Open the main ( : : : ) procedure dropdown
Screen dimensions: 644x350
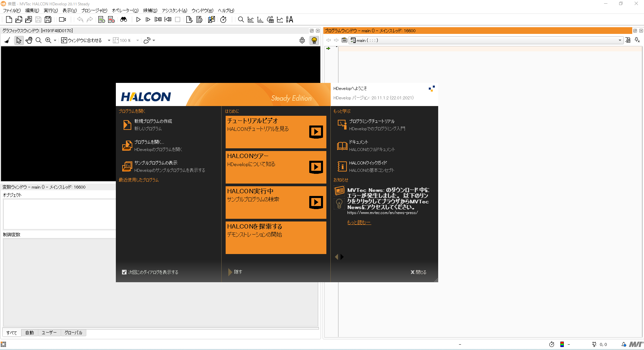click(620, 40)
